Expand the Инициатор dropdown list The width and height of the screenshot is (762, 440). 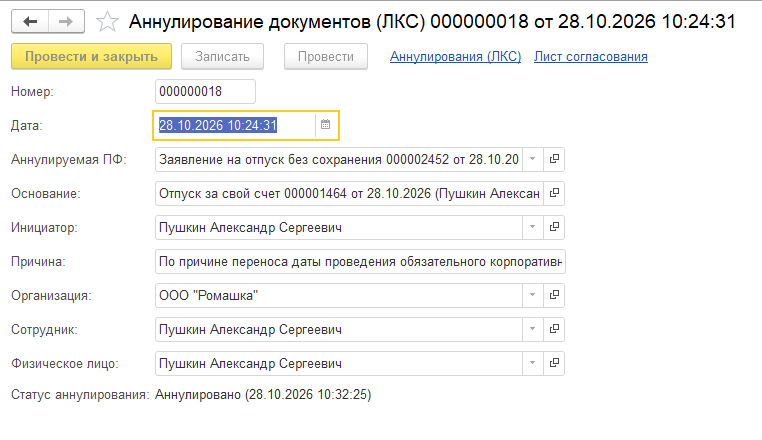pos(533,227)
